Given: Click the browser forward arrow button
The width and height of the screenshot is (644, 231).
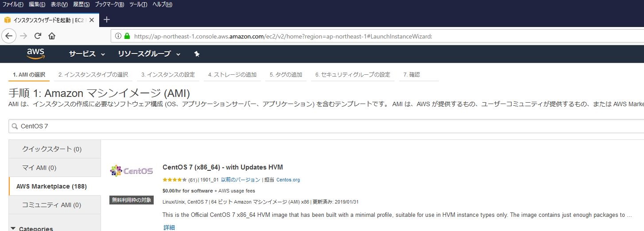Looking at the screenshot, I should click(x=23, y=36).
